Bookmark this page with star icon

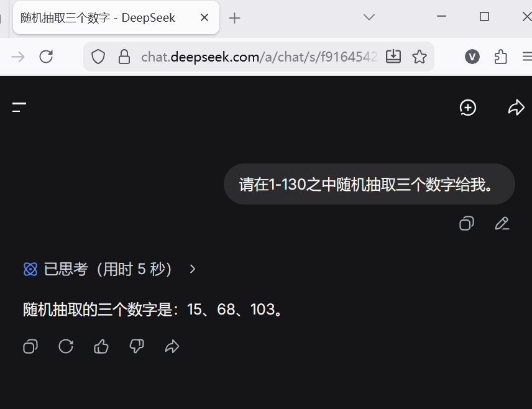coord(420,57)
